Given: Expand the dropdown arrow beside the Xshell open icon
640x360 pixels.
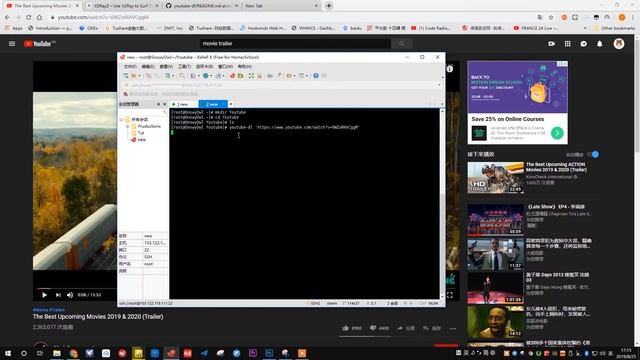Looking at the screenshot, I should [x=139, y=76].
